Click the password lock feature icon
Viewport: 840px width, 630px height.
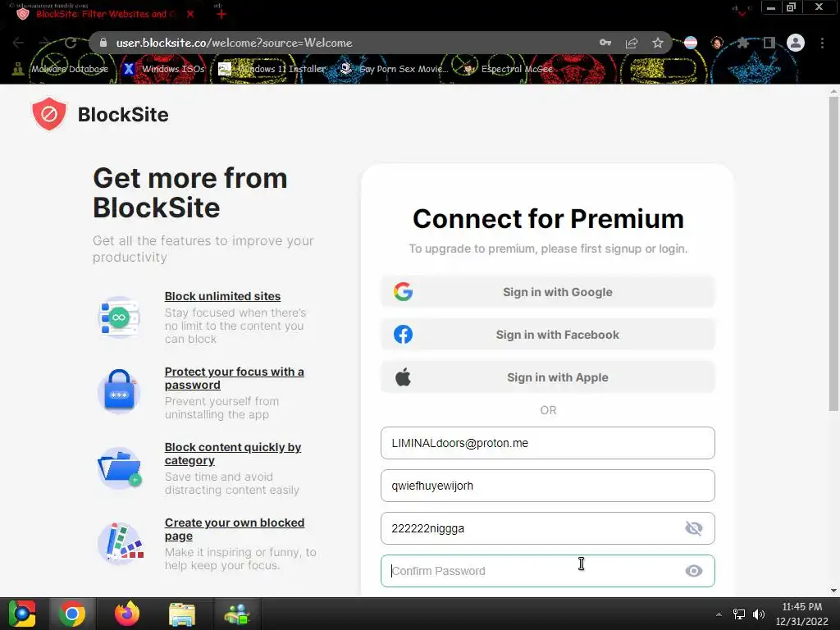click(x=119, y=392)
